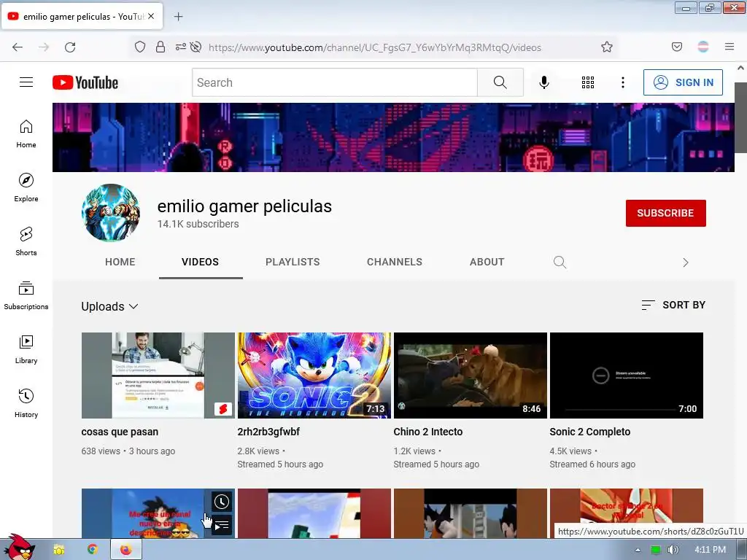Switch to the Playlists tab
The width and height of the screenshot is (747, 560).
coord(293,262)
